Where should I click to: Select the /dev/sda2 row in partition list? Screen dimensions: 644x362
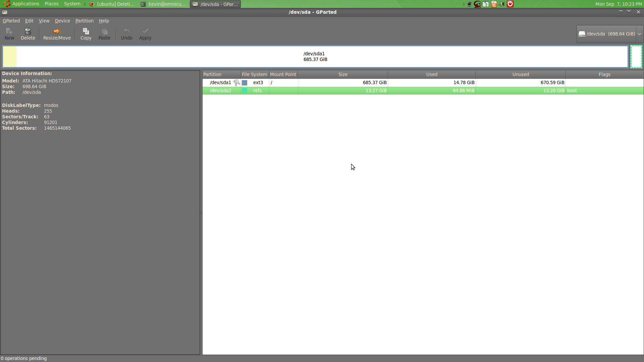click(335, 90)
